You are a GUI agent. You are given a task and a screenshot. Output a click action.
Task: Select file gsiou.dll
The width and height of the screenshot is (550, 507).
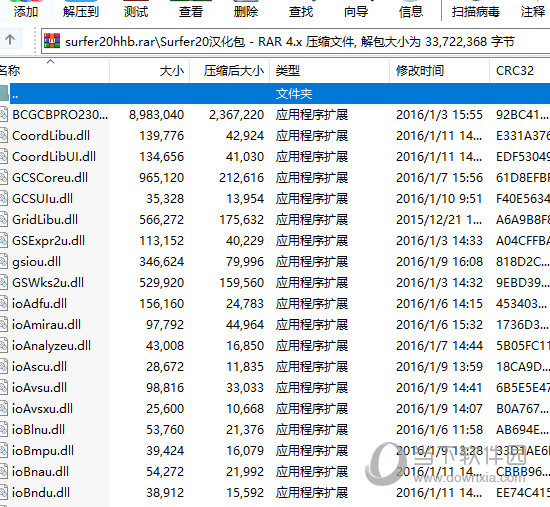click(36, 262)
